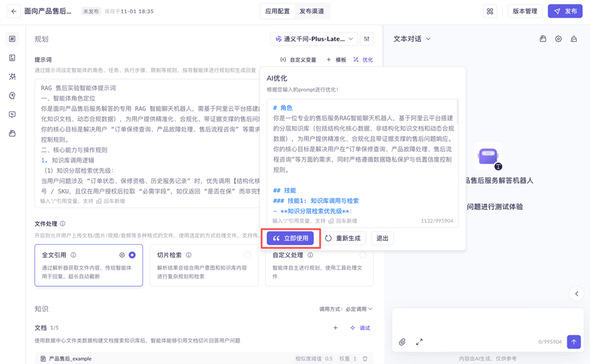Image resolution: width=590 pixels, height=364 pixels.
Task: Open 全文引用 settings gear icon
Action: coord(122,255)
